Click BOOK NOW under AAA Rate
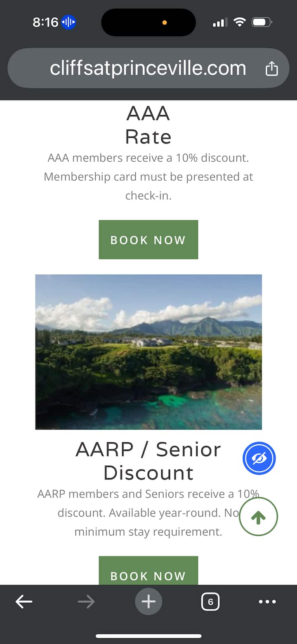Screen dimensions: 297x644 (148, 240)
